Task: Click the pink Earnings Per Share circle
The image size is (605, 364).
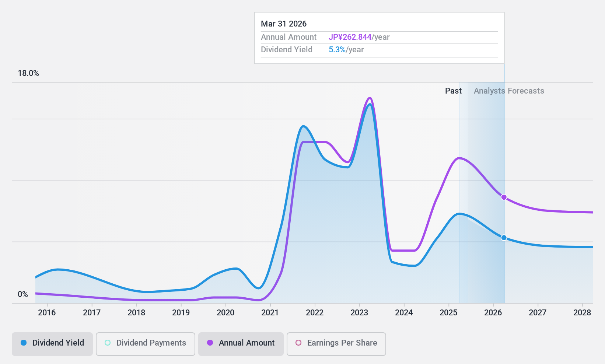Action: (298, 343)
